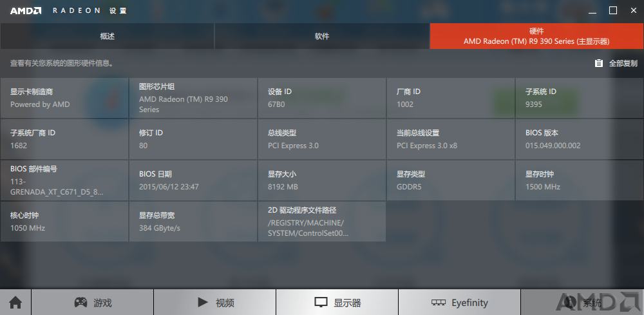Image resolution: width=644 pixels, height=315 pixels.
Task: Select the 子系统 ID 9395 tile
Action: point(580,98)
